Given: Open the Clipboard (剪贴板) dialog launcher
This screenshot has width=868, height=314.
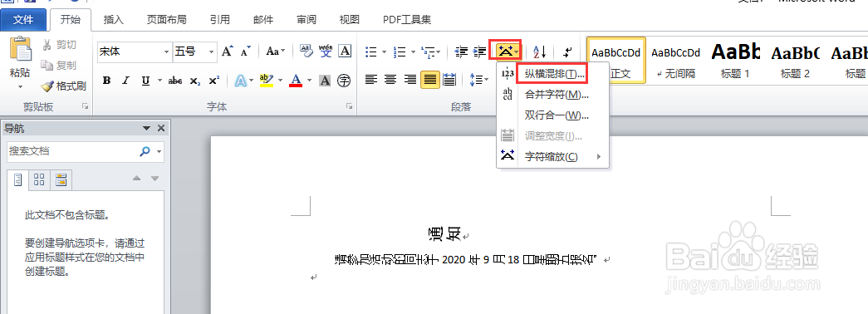Looking at the screenshot, I should coord(85,106).
